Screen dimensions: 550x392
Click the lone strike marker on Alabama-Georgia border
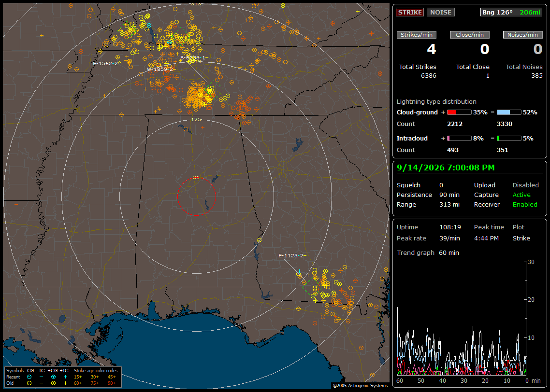tap(259, 240)
